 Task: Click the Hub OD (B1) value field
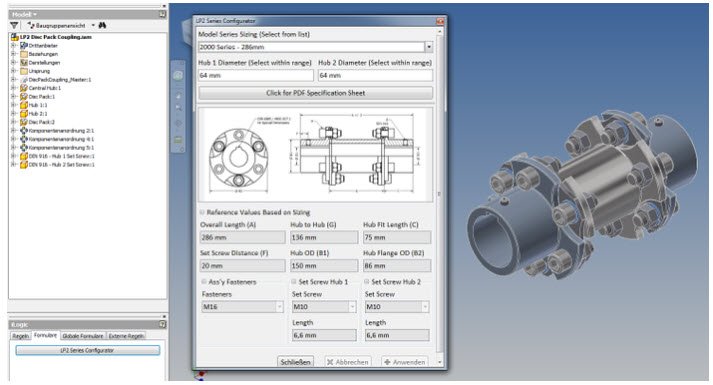[x=324, y=265]
